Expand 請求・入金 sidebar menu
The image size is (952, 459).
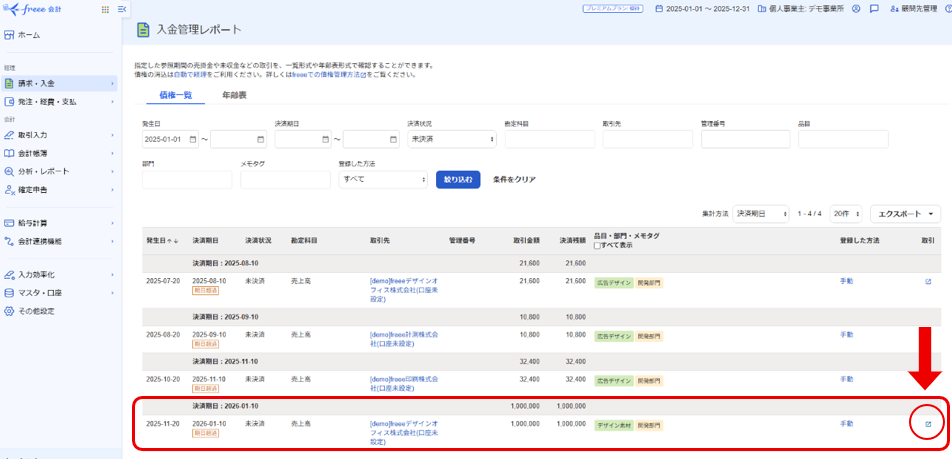pyautogui.click(x=58, y=83)
